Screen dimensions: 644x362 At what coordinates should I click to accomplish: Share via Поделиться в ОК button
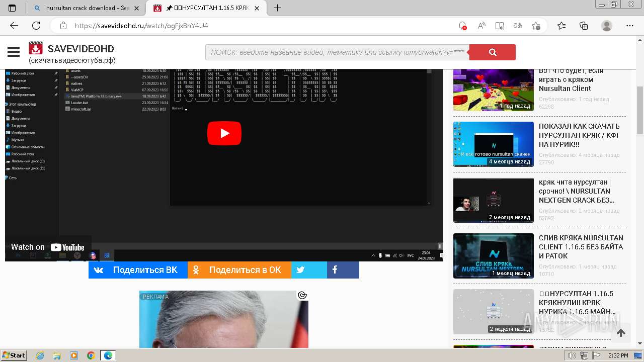(x=239, y=270)
